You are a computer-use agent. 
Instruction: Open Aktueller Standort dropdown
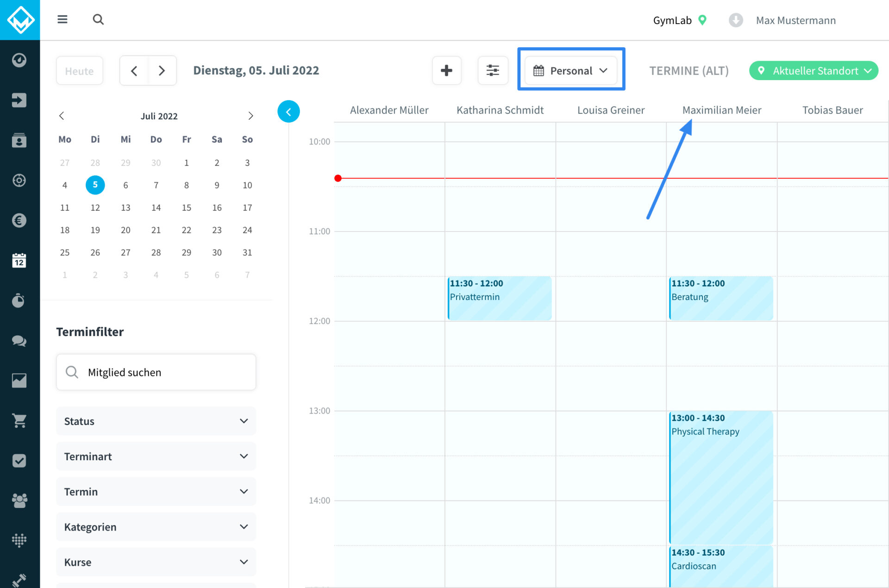click(x=814, y=71)
